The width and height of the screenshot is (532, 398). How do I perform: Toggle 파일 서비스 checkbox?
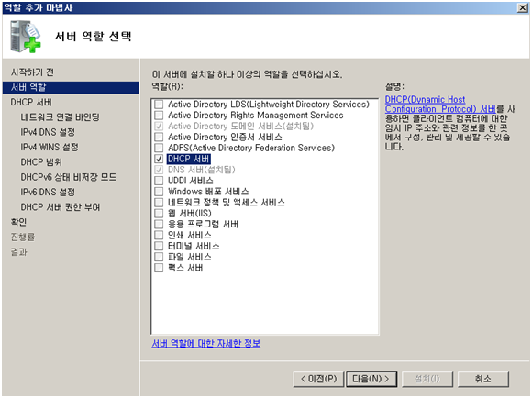pyautogui.click(x=159, y=257)
